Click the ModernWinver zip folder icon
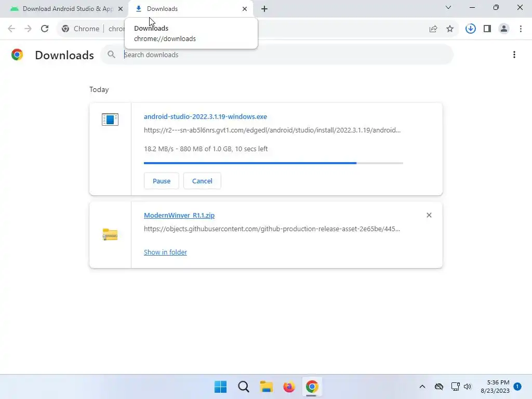The width and height of the screenshot is (532, 399). coord(110,234)
